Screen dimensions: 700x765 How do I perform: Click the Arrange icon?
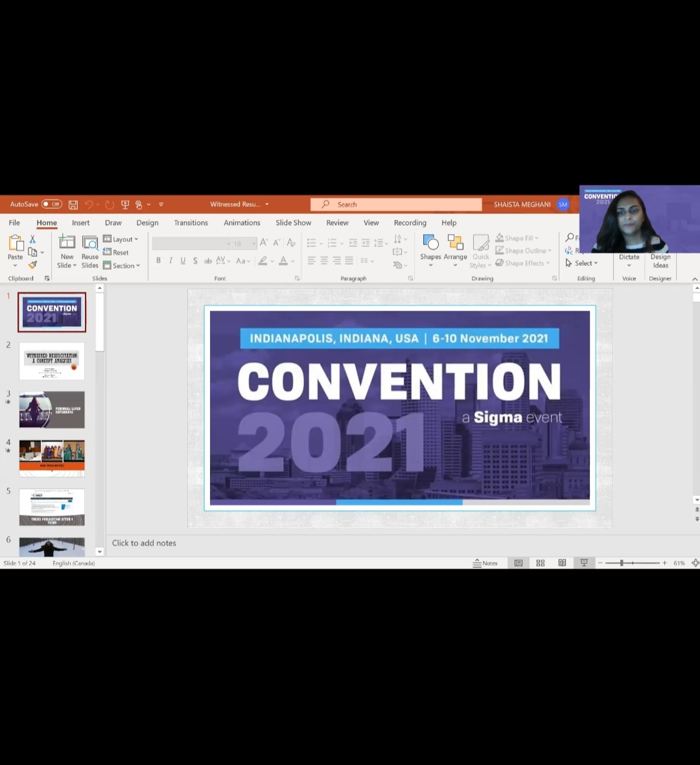[455, 250]
